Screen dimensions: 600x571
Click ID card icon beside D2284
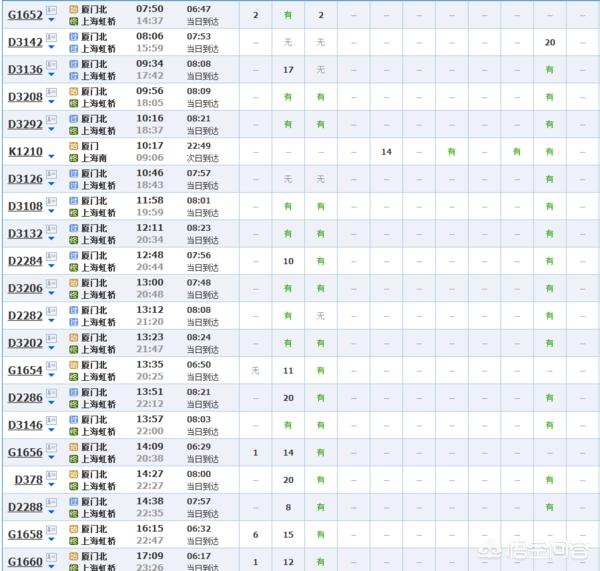point(51,256)
